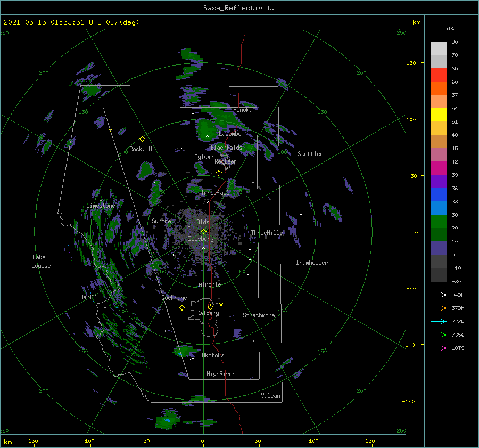Image resolution: width=479 pixels, height=448 pixels.
Task: Select the magenta 42 dBZ color swatch
Action: coord(439,168)
